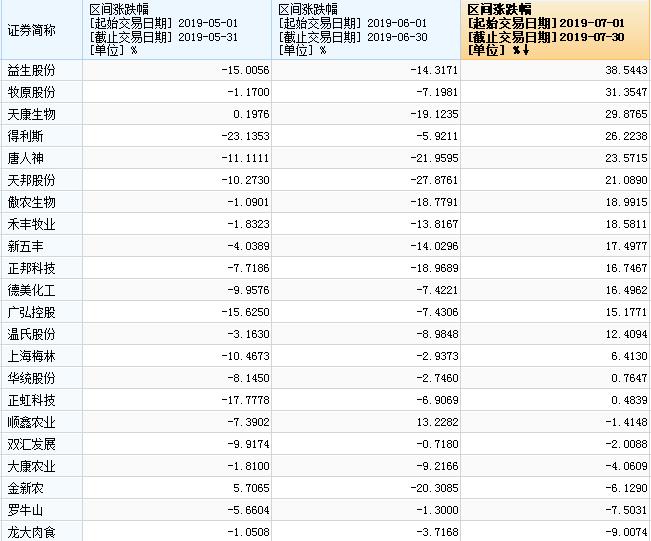Click stock name 顺鑫农业
The width and height of the screenshot is (651, 541).
coord(32,422)
